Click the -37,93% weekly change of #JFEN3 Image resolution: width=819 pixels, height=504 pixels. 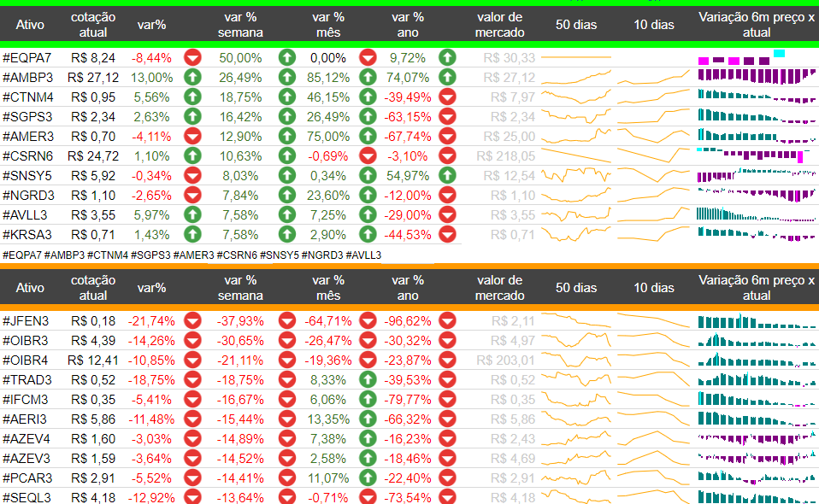point(240,321)
